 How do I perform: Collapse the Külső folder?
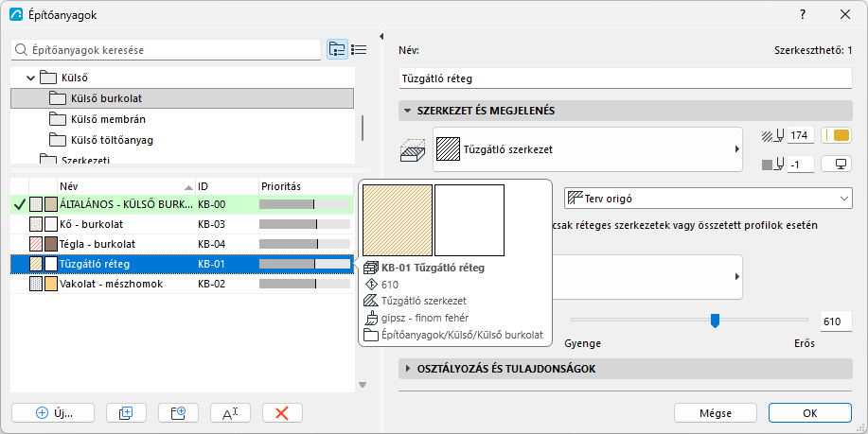tap(31, 78)
